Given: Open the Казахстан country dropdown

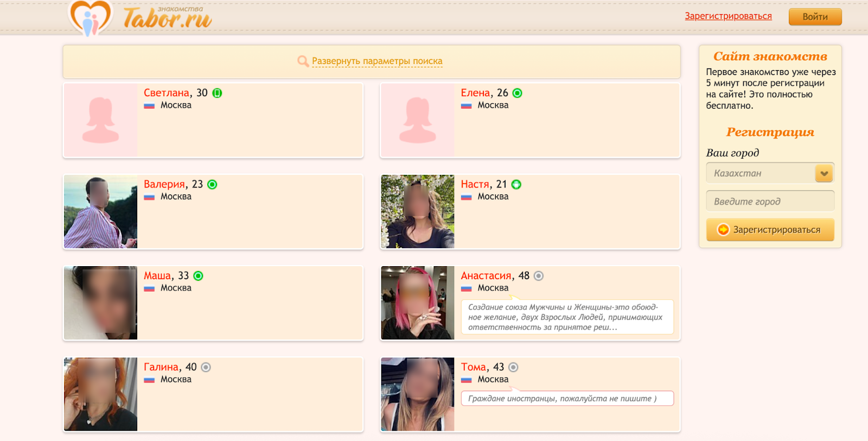Looking at the screenshot, I should [x=761, y=173].
